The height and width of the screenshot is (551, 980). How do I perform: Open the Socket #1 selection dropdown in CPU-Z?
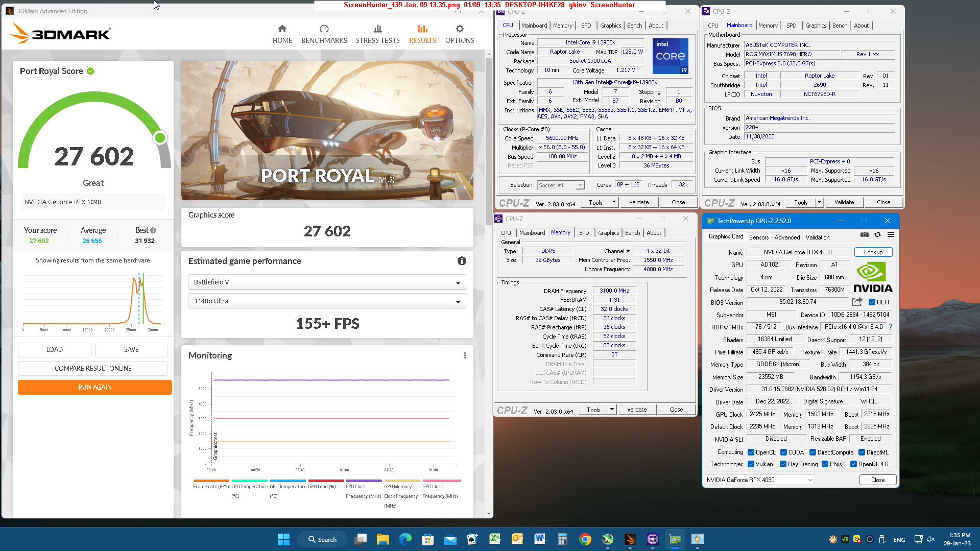pyautogui.click(x=561, y=185)
